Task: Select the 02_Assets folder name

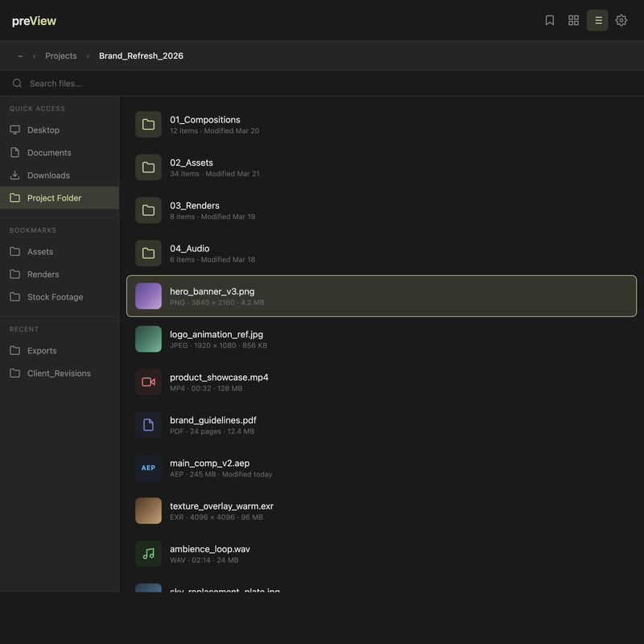Action: tap(192, 163)
